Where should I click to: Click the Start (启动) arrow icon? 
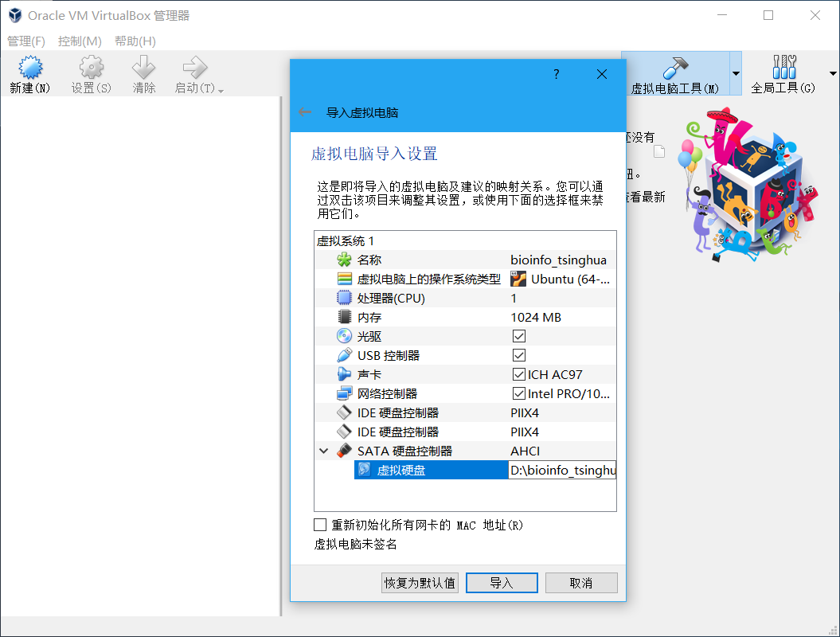tap(194, 68)
